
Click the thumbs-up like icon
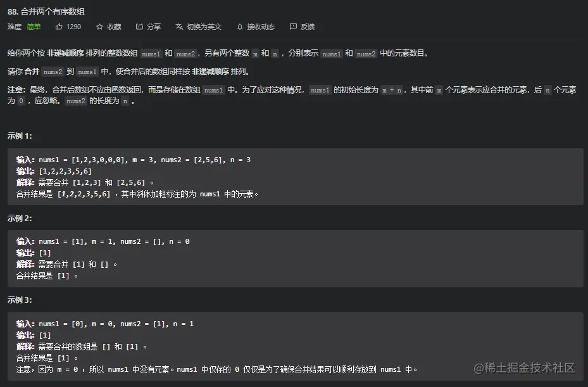(x=59, y=27)
